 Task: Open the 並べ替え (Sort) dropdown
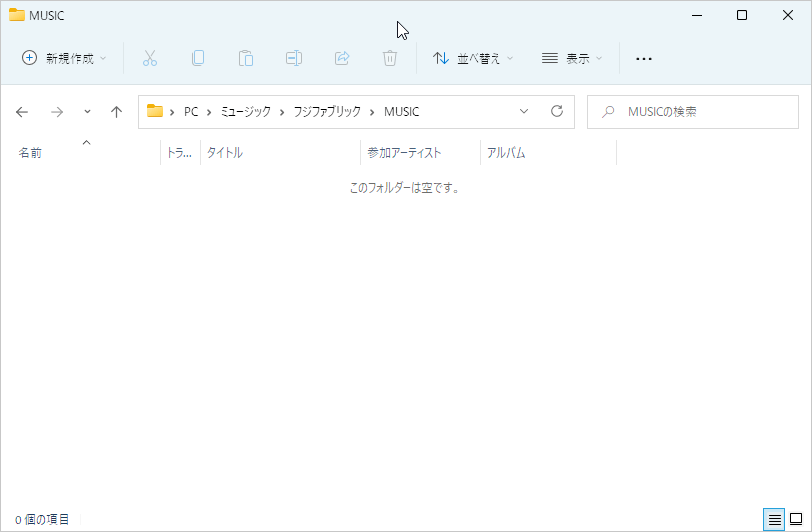point(472,58)
